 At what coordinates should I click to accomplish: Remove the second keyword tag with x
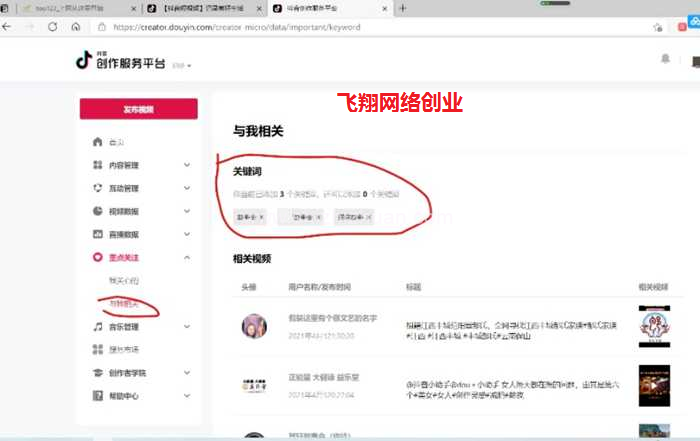tap(318, 217)
